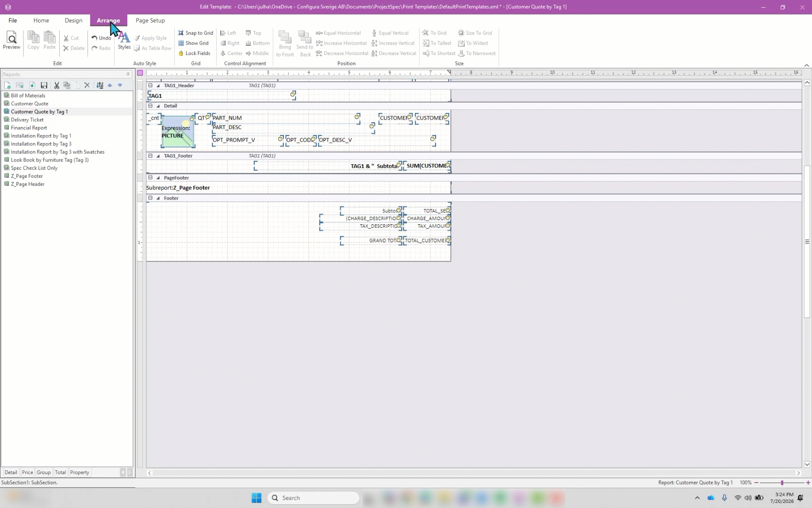This screenshot has width=812, height=508.
Task: Undo the last action
Action: tap(101, 38)
